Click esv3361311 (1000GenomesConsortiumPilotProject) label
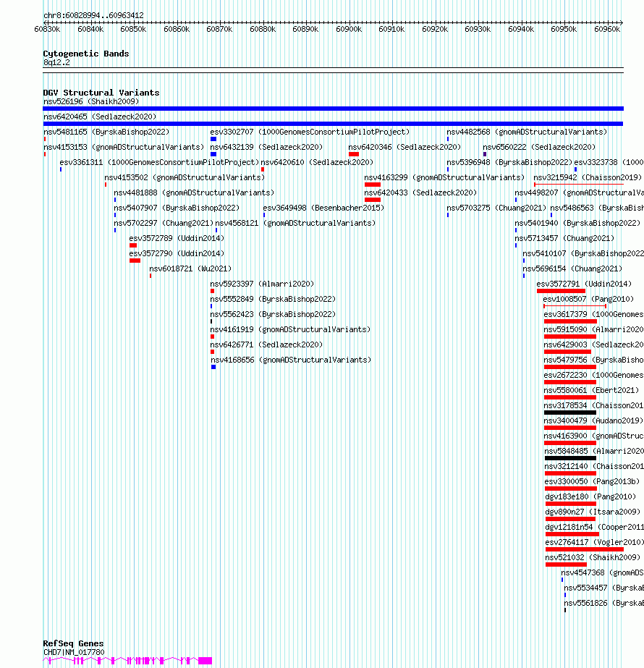Image resolution: width=644 pixels, height=668 pixels. [x=159, y=162]
